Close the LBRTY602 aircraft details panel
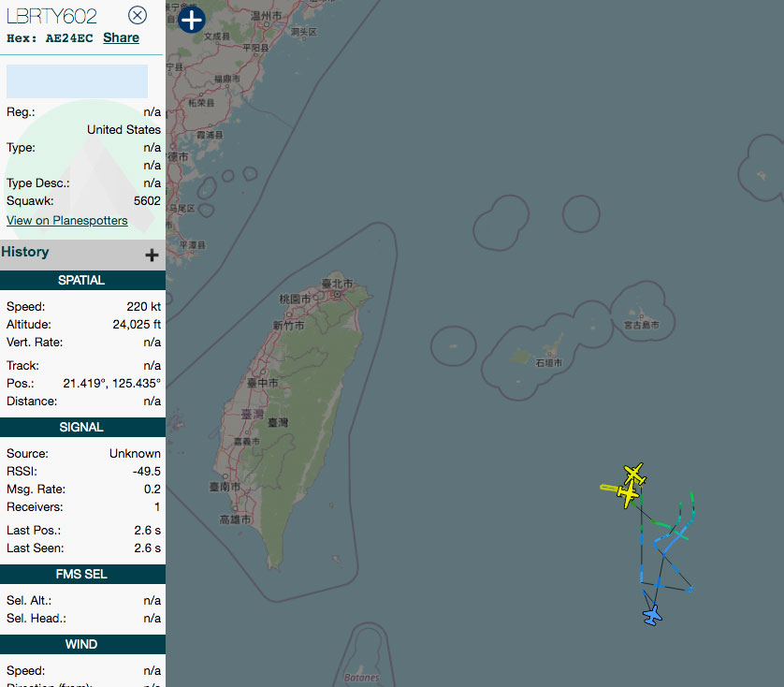Screen dimensions: 784x687 click(137, 16)
